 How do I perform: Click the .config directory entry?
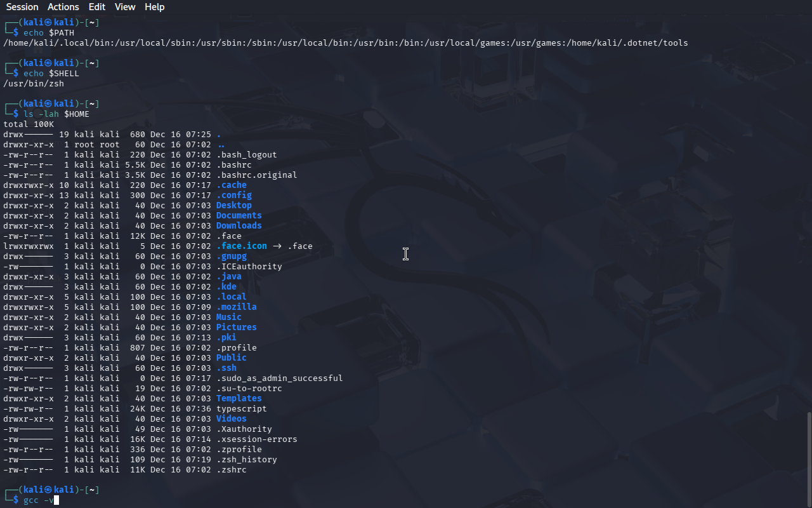[x=233, y=196]
